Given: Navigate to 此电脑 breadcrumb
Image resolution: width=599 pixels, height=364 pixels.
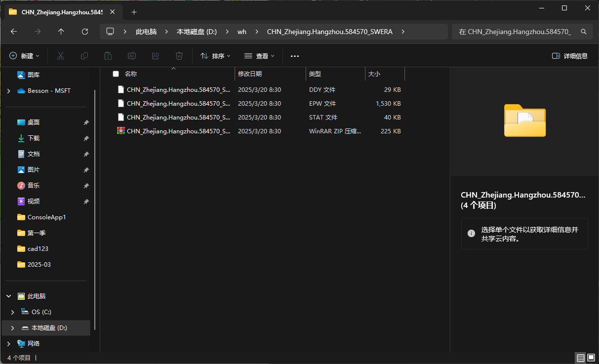Looking at the screenshot, I should pyautogui.click(x=146, y=32).
